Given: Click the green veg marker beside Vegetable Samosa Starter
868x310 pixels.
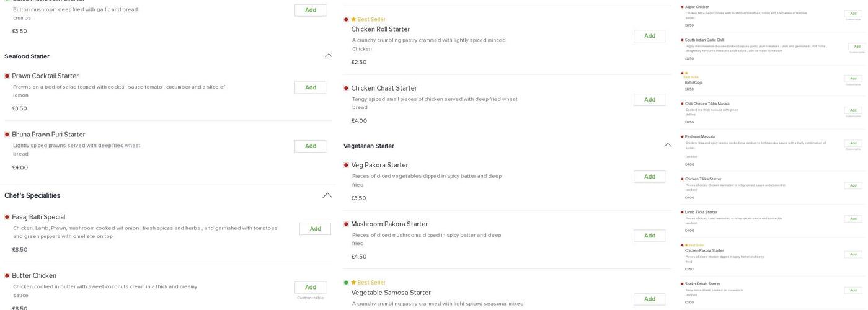Looking at the screenshot, I should click(x=346, y=283).
